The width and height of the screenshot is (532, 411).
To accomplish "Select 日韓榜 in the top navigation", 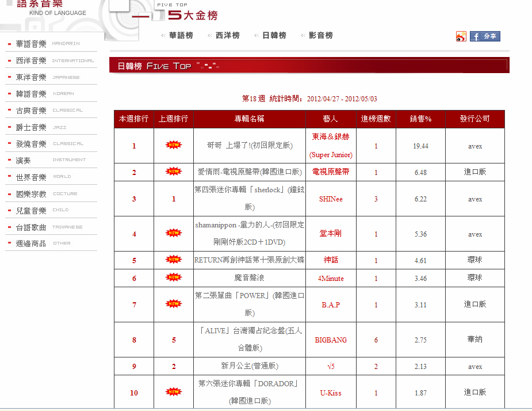I will tap(274, 36).
